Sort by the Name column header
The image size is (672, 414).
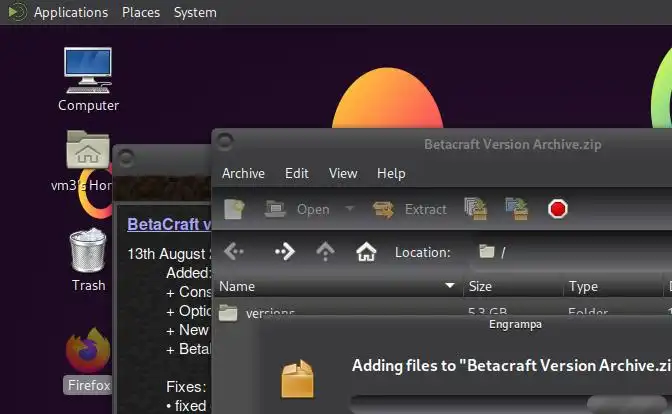coord(337,286)
